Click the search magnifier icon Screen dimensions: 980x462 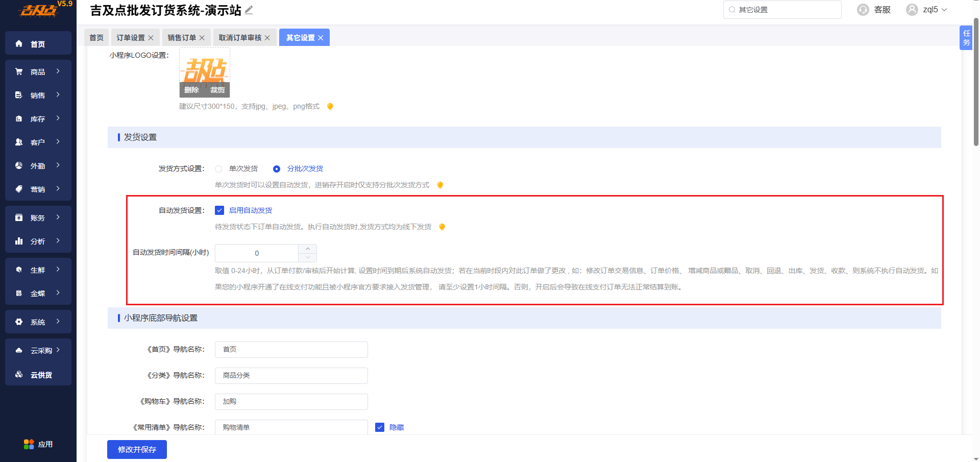pyautogui.click(x=732, y=10)
